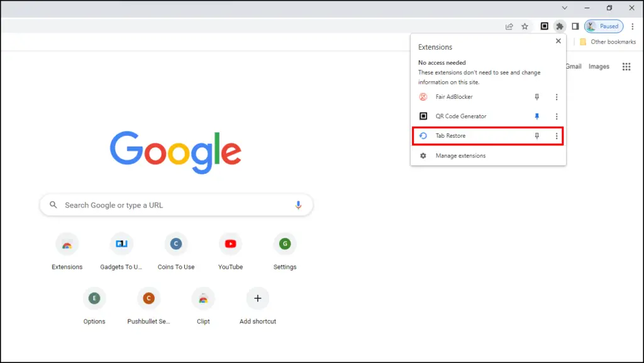Screen dimensions: 644x363
Task: Open the side panel icon
Action: tap(575, 26)
